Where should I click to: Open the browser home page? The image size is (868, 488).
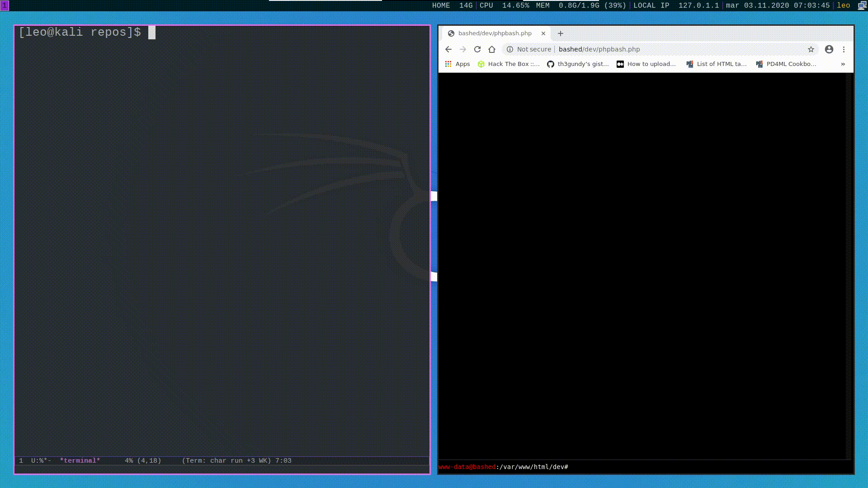[492, 49]
